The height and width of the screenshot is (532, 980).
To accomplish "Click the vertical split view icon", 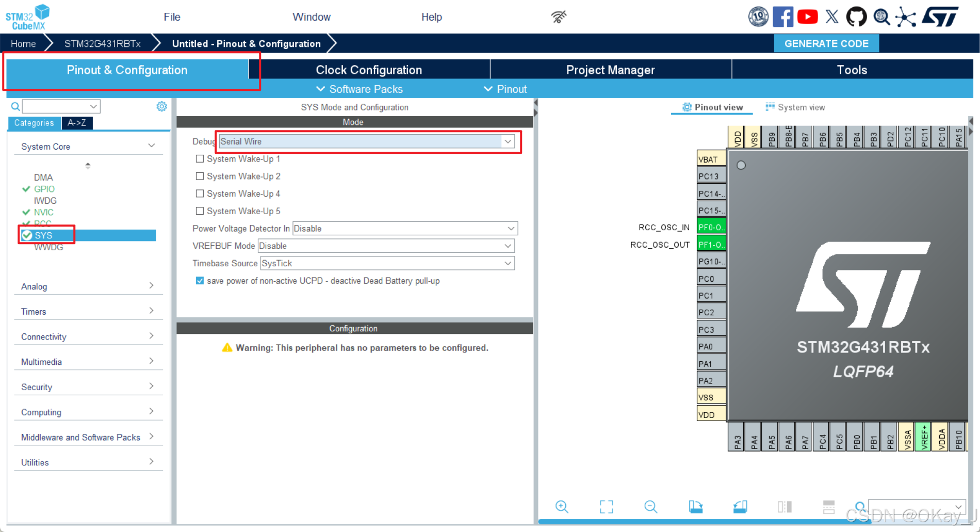I will (x=785, y=507).
